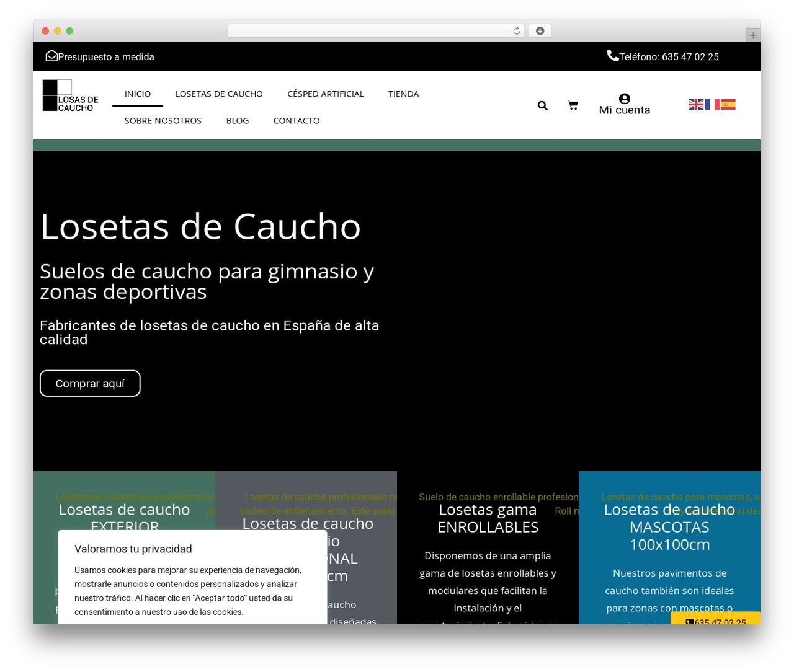Click the yellow 635 47 02 25 call button
794x672 pixels.
(715, 619)
